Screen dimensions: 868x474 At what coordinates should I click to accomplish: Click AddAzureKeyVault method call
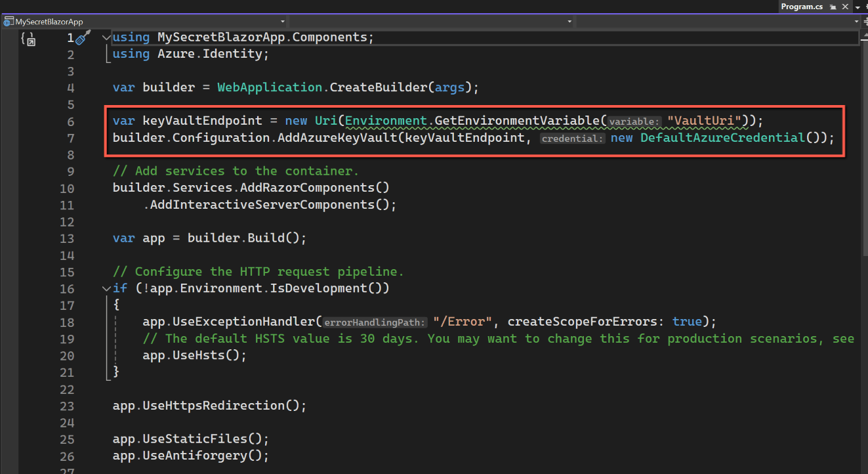337,138
